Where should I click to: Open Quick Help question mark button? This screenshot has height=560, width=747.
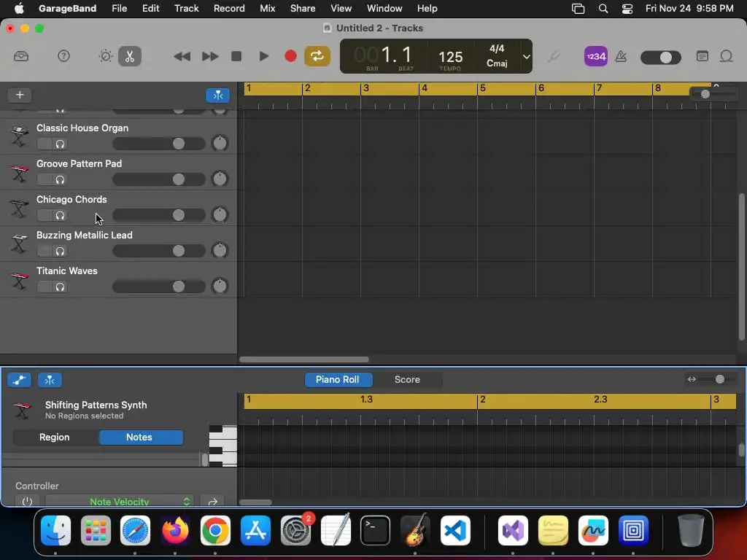[63, 56]
